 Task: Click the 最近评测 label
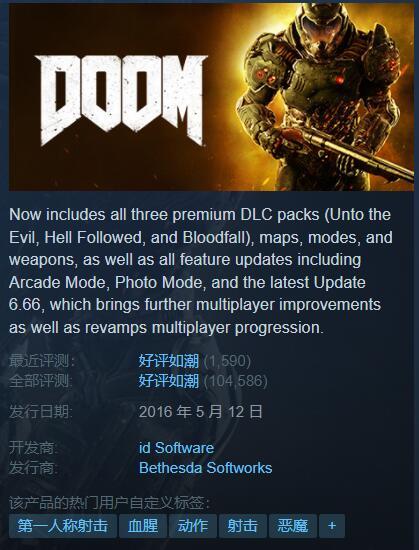coord(42,361)
